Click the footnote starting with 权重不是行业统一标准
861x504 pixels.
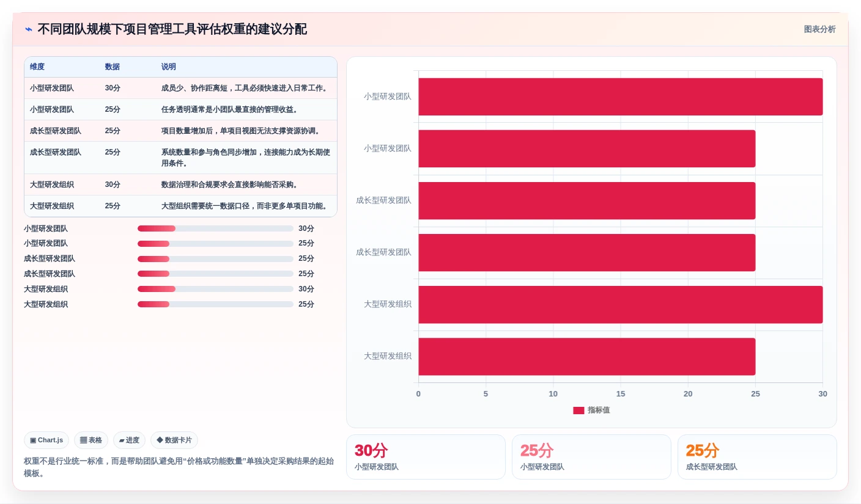(179, 467)
